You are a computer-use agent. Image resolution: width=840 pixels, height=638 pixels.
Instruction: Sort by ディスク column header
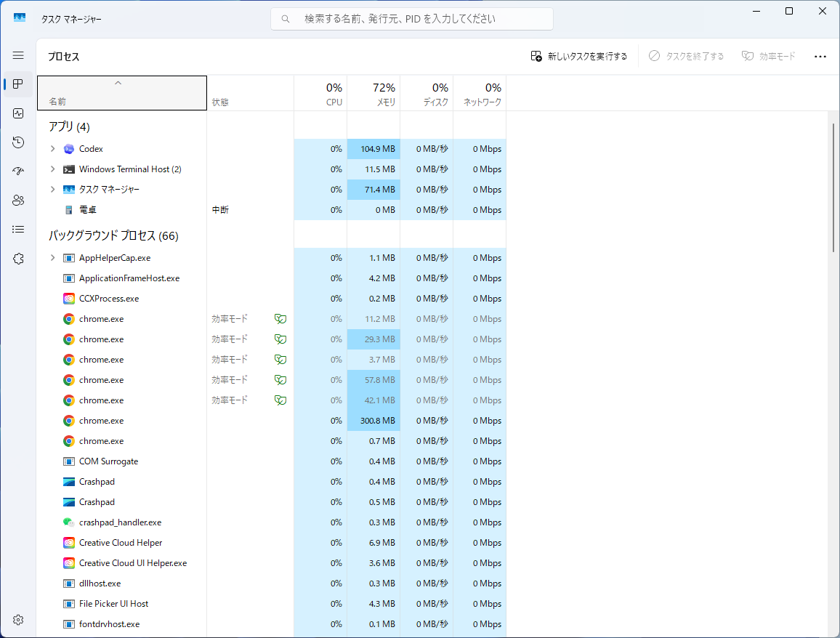427,93
